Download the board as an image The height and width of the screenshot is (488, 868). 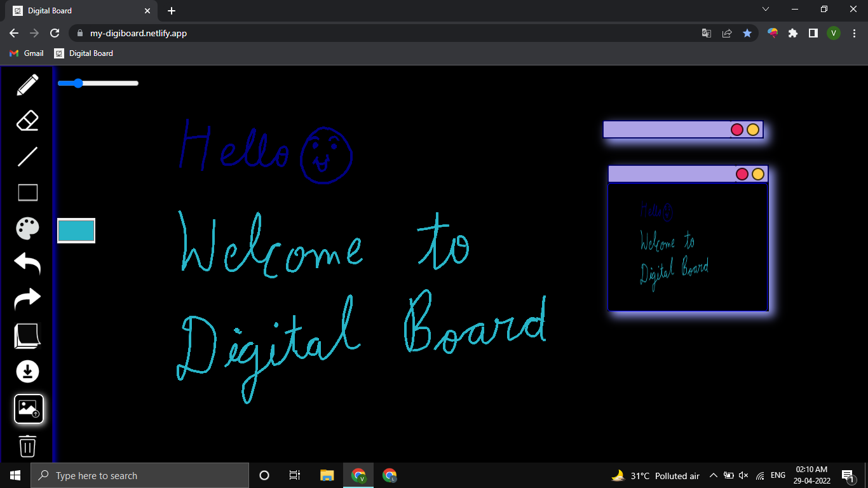click(x=27, y=372)
